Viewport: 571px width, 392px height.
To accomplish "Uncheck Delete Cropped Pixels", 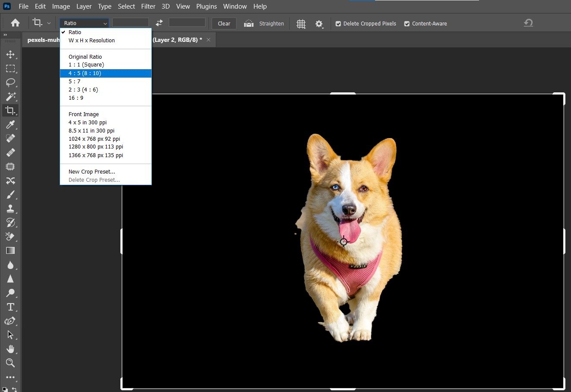I will (338, 24).
